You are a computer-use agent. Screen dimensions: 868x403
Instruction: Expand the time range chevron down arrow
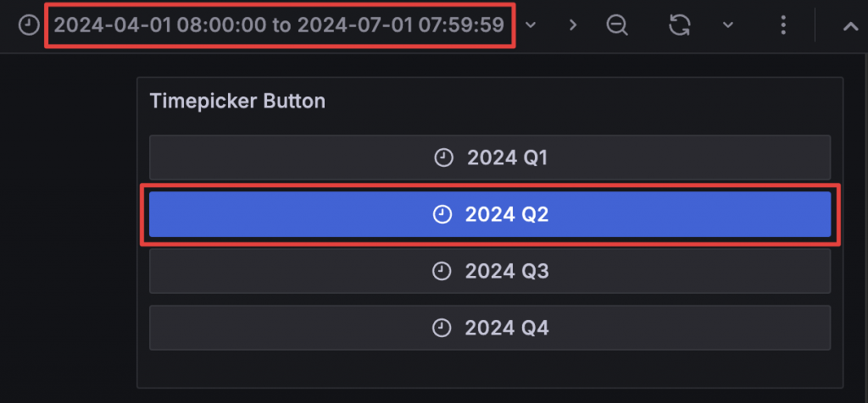[531, 25]
